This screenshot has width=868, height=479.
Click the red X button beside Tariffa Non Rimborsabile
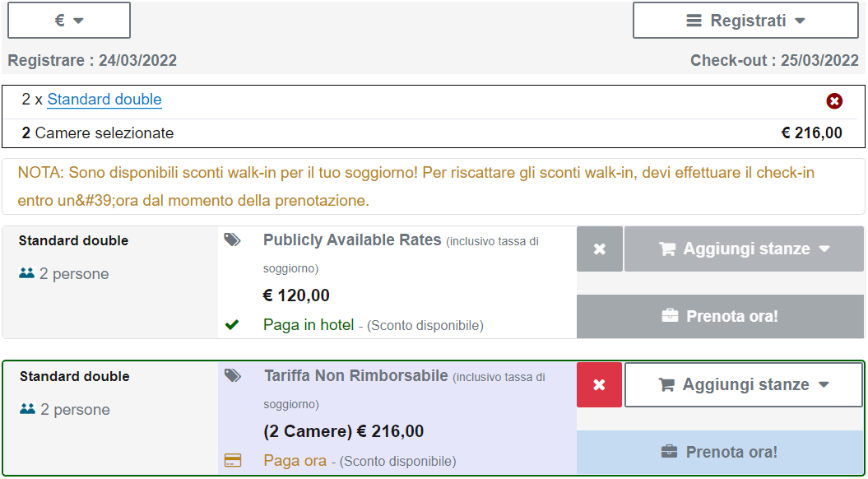coord(600,384)
